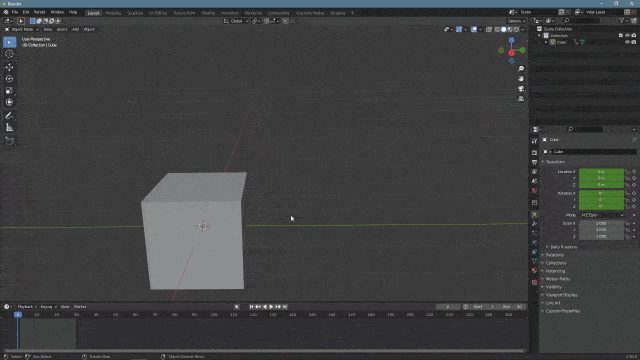Open the Playback dropdown in timeline
This screenshot has width=640, height=360.
click(x=27, y=307)
